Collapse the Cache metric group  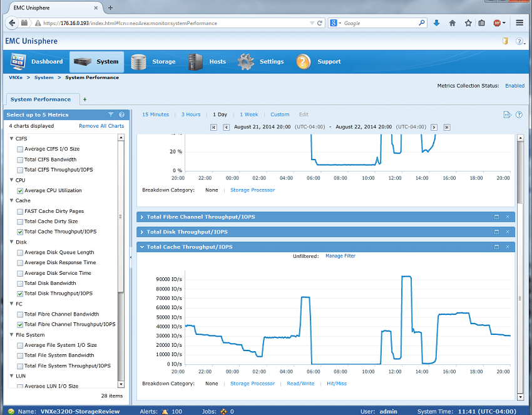pyautogui.click(x=11, y=200)
